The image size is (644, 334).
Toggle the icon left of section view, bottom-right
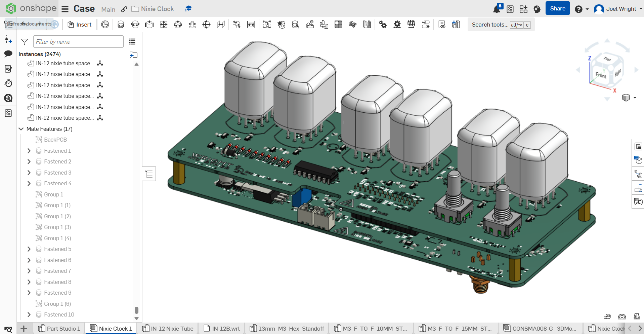pos(607,316)
